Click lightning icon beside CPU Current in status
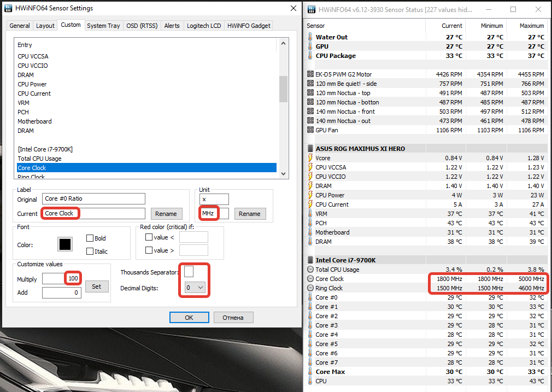Image resolution: width=552 pixels, height=392 pixels. pyautogui.click(x=310, y=204)
